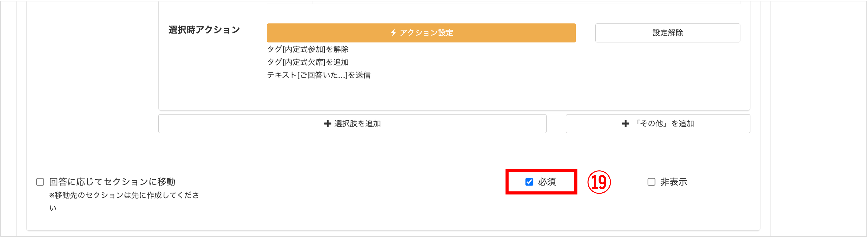
Task: Click the partially visible field at top
Action: point(526,2)
